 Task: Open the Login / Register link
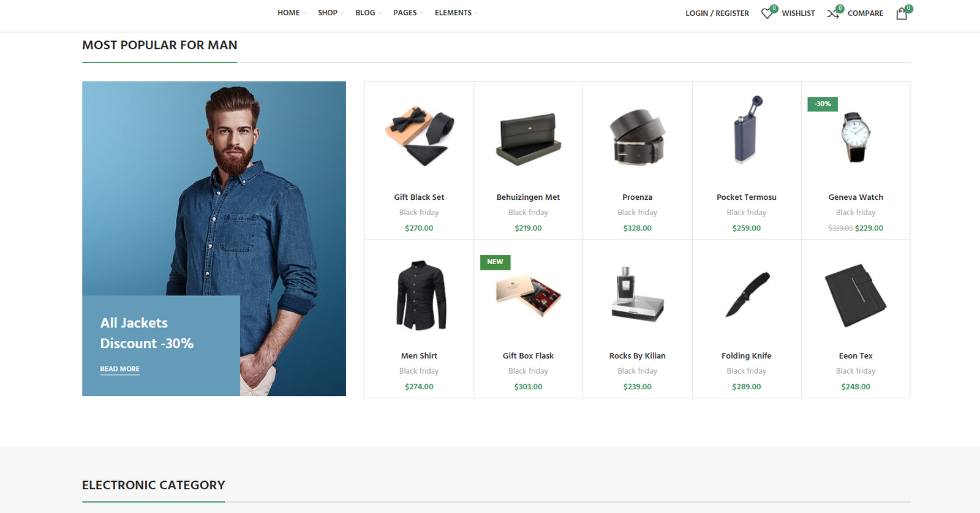point(717,13)
